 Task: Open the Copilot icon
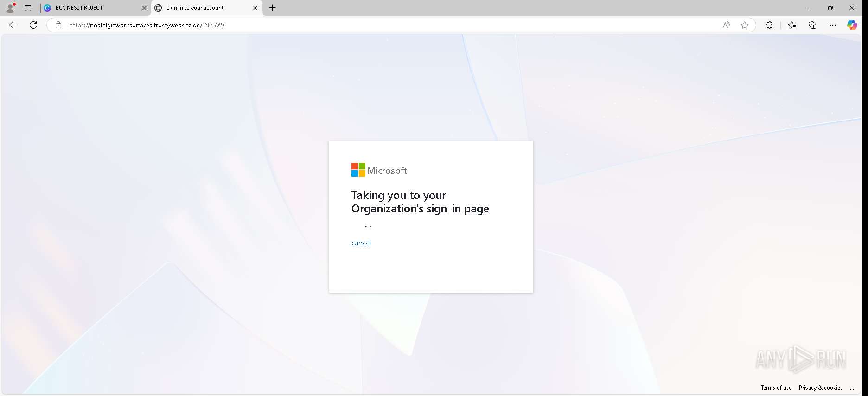852,25
